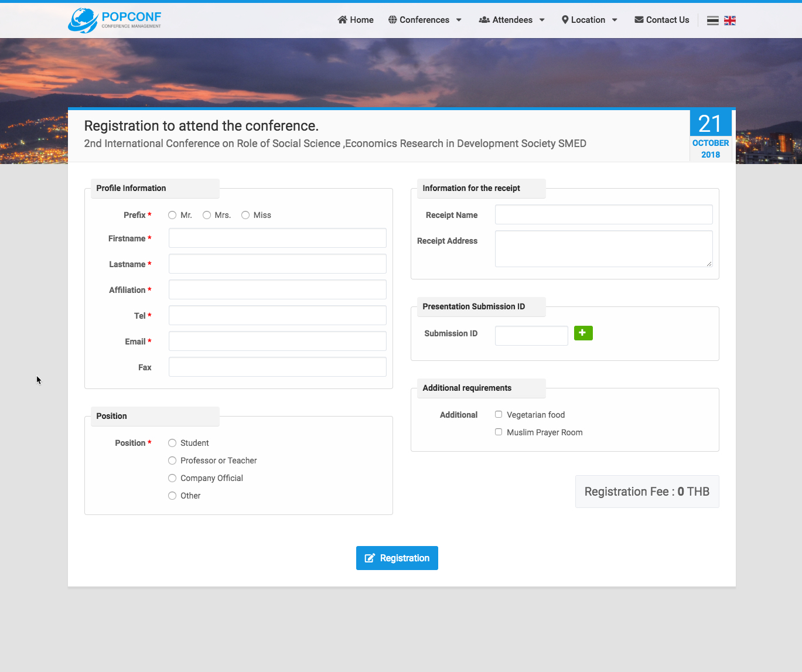The width and height of the screenshot is (802, 672).
Task: Expand the Conferences dropdown arrow
Action: coord(459,20)
